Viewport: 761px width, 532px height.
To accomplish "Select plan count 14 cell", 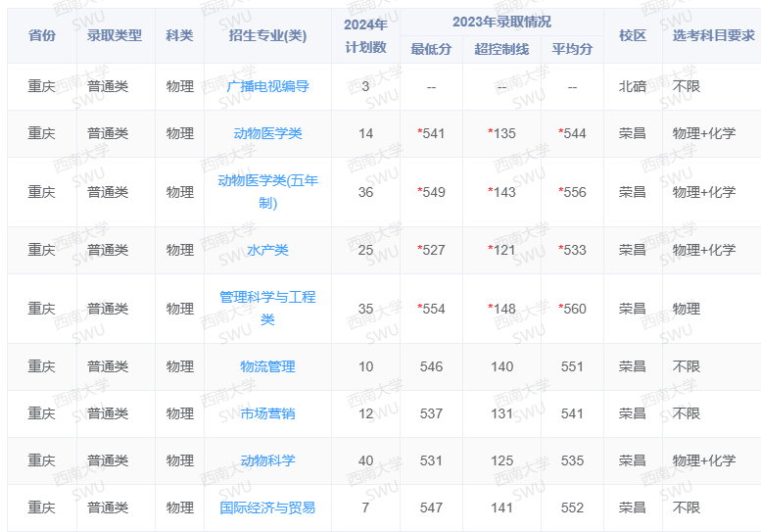I will [x=365, y=133].
